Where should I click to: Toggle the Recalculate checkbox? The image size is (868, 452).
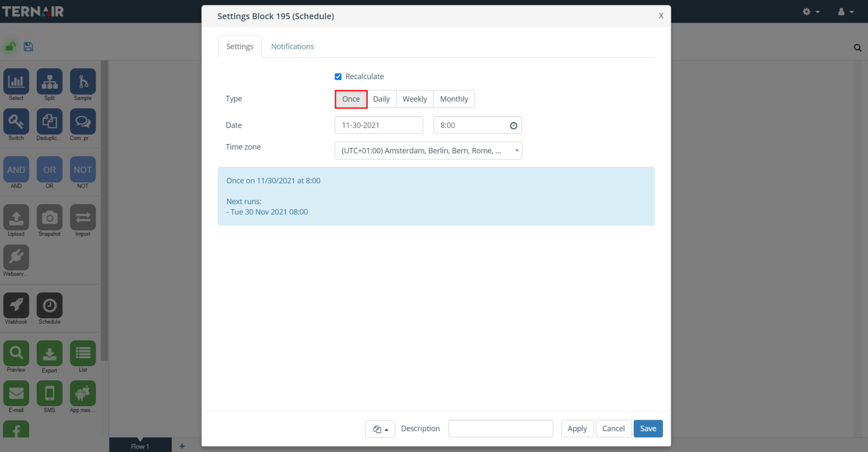click(338, 76)
